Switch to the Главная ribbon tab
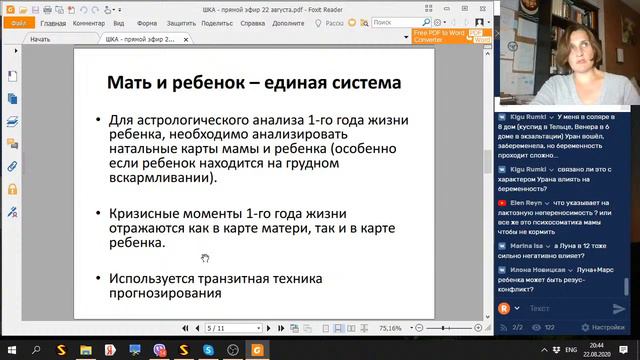This screenshot has width=640, height=360. coord(53,23)
